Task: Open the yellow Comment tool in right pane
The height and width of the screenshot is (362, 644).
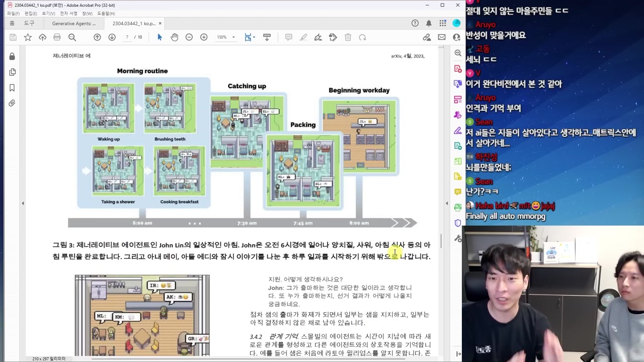Action: pyautogui.click(x=458, y=192)
